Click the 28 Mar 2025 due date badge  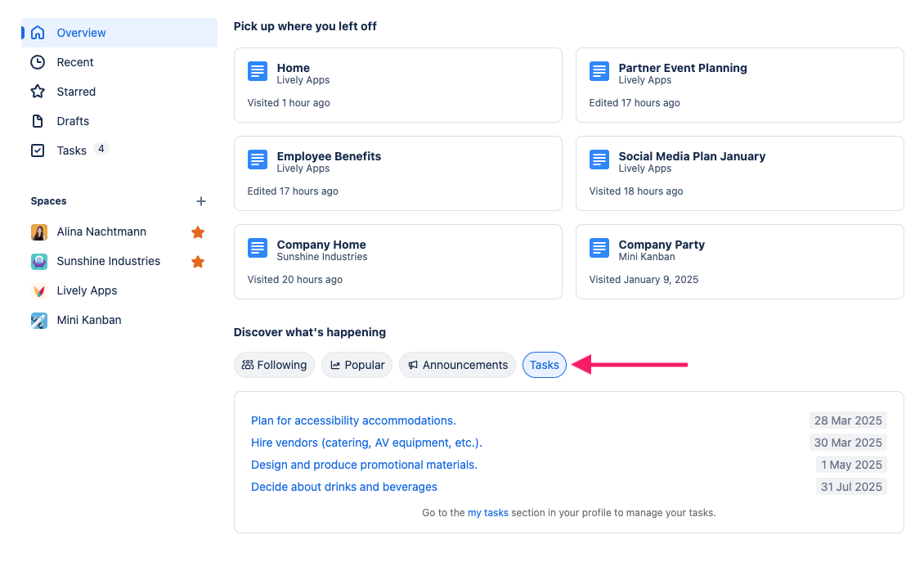click(848, 420)
